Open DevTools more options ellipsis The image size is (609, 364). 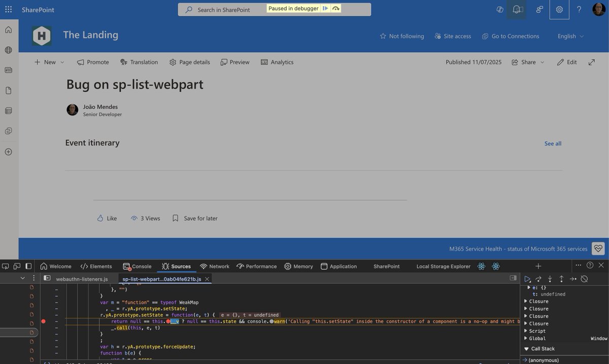[578, 265]
